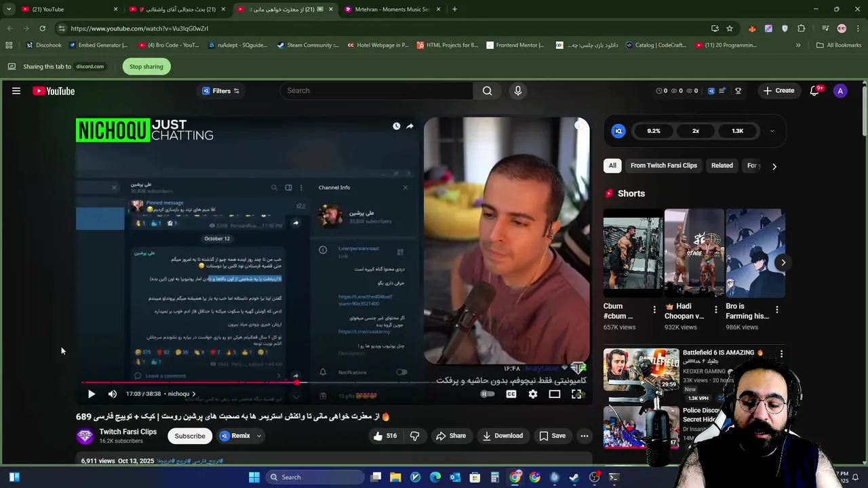Open Twitch Farsi Clips channel avatar

click(x=85, y=436)
